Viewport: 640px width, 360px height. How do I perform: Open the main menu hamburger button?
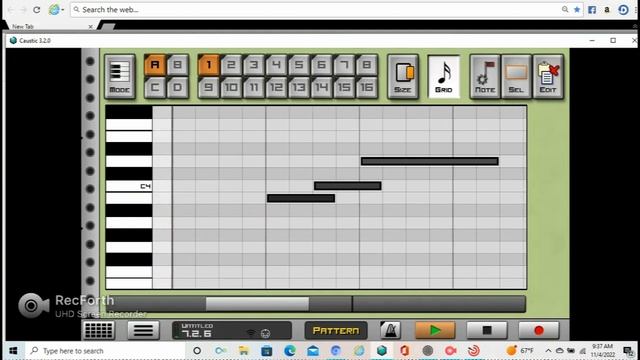tap(143, 330)
